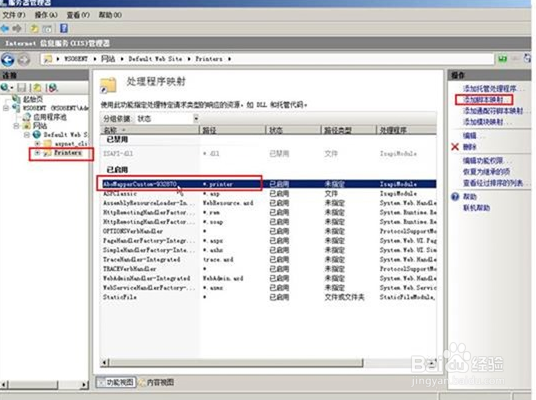
Task: Open the 操作 Action menu
Action: click(x=46, y=15)
